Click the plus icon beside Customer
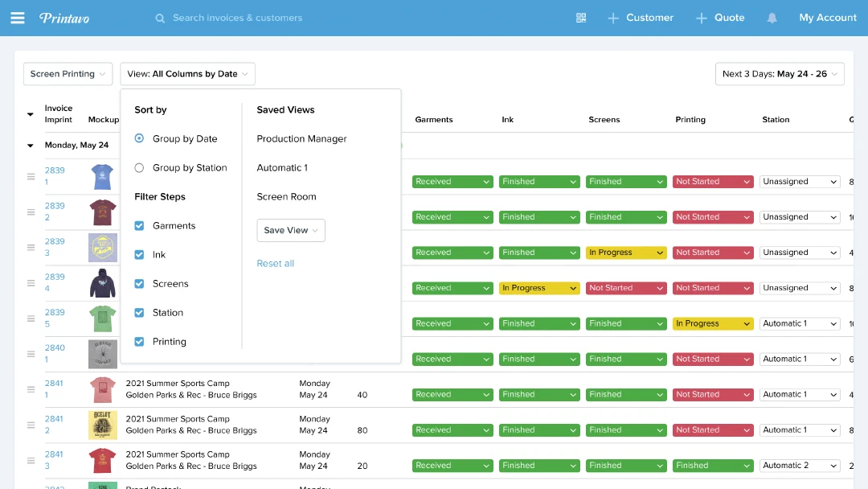The width and height of the screenshot is (868, 489). coord(612,18)
